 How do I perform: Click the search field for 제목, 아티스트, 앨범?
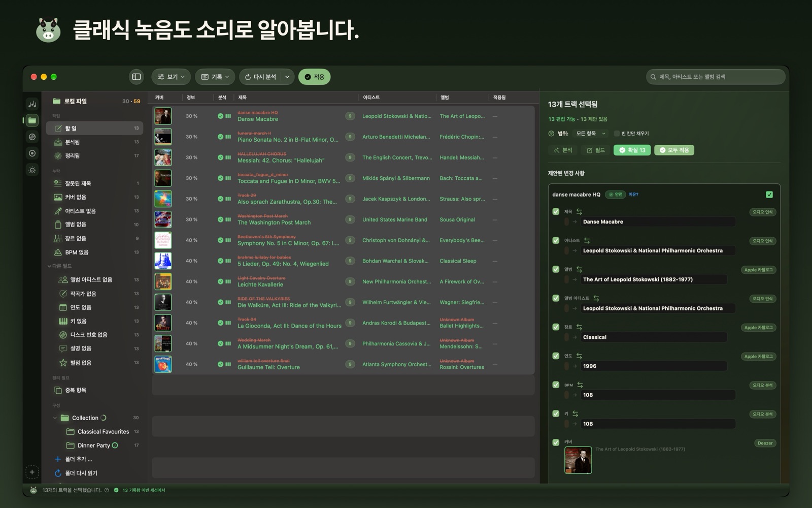(716, 77)
